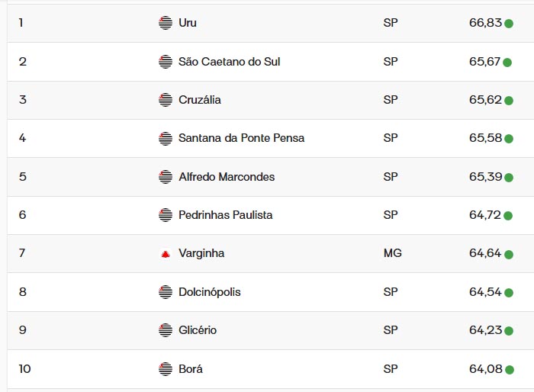Image resolution: width=534 pixels, height=392 pixels.
Task: Click the São Caetano do Sul name
Action: 229,62
